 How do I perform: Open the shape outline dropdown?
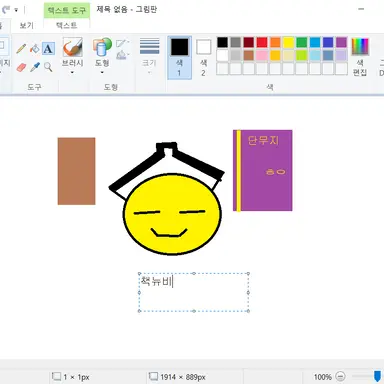[123, 43]
